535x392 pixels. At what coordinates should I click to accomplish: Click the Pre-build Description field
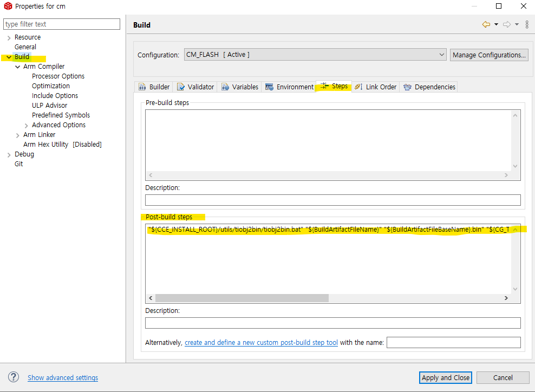click(x=332, y=200)
